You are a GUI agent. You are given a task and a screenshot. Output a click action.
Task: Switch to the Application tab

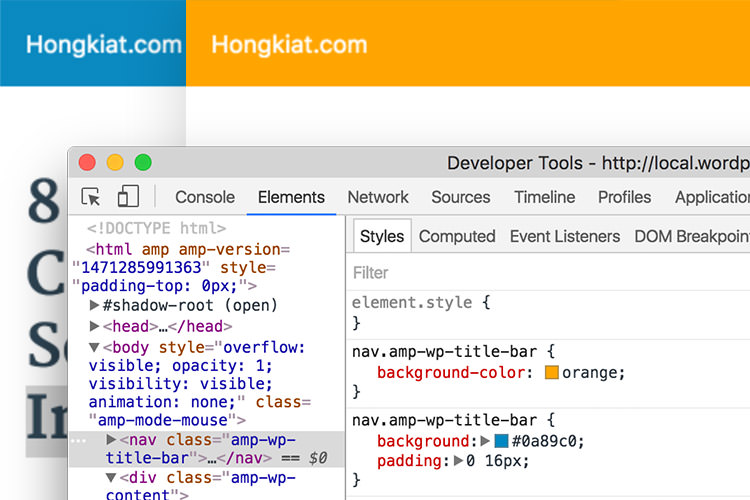pyautogui.click(x=712, y=197)
